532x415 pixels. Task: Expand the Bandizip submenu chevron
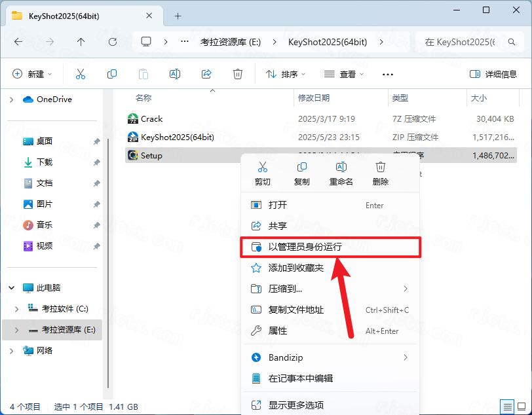405,357
